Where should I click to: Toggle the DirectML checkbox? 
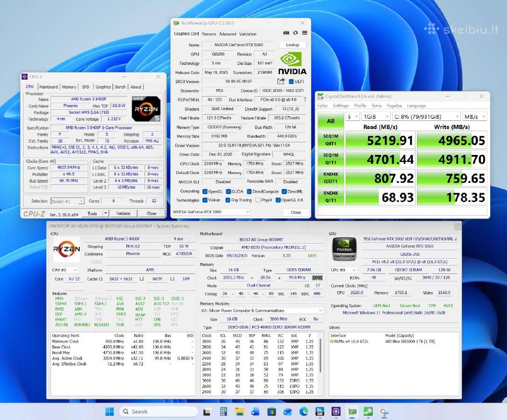pyautogui.click(x=284, y=191)
